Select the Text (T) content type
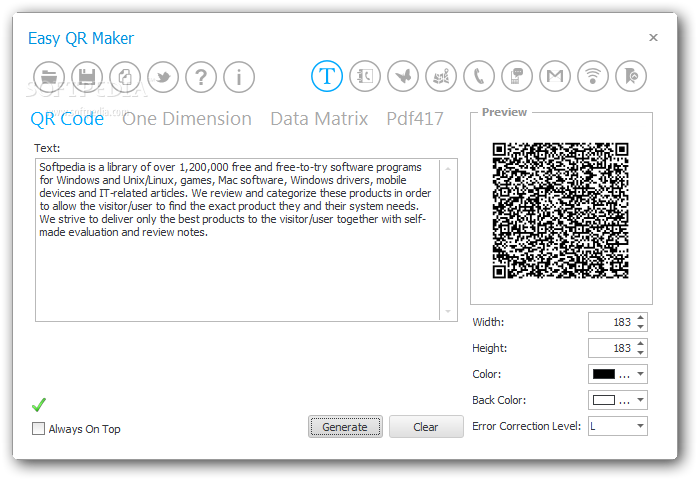 327,76
